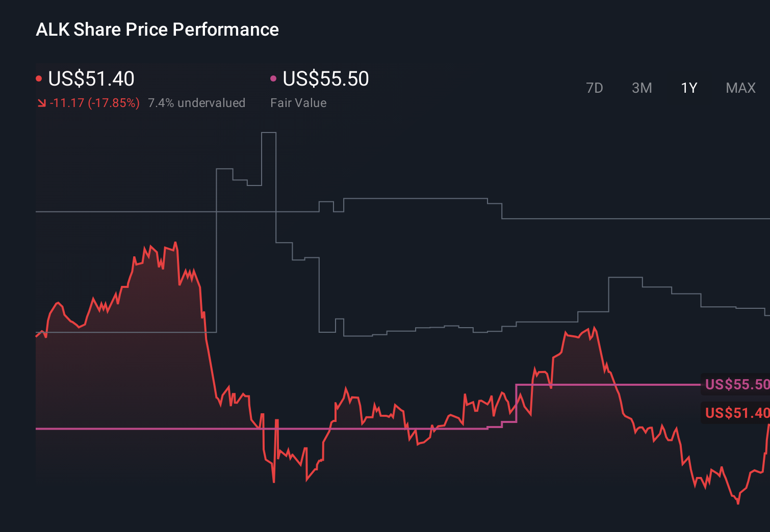The width and height of the screenshot is (770, 532).
Task: Open the MAX range selector
Action: (x=740, y=88)
